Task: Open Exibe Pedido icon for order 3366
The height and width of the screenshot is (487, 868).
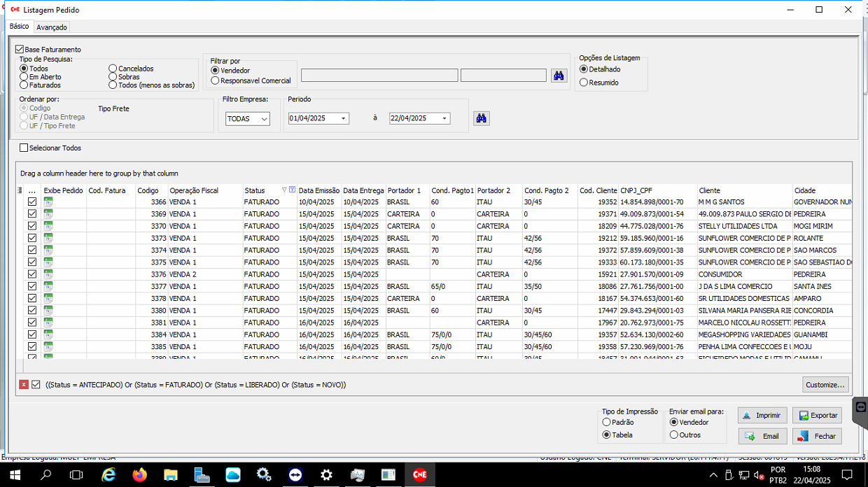Action: pyautogui.click(x=48, y=202)
